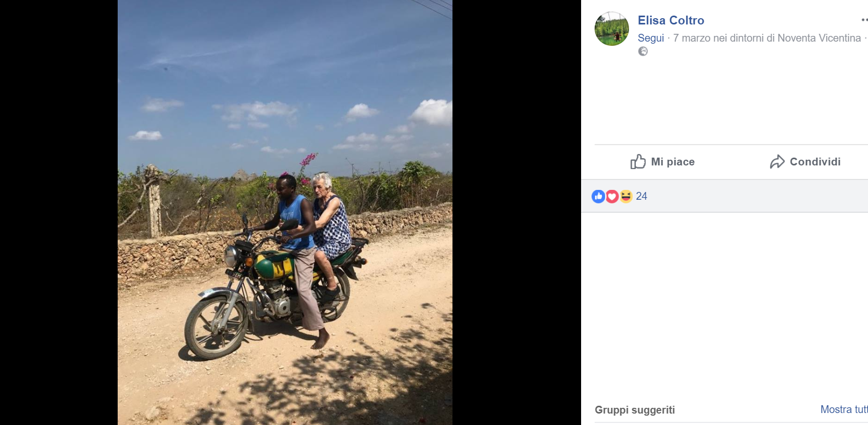Open the Noventa Vicentina location link
868x425 pixels.
819,38
